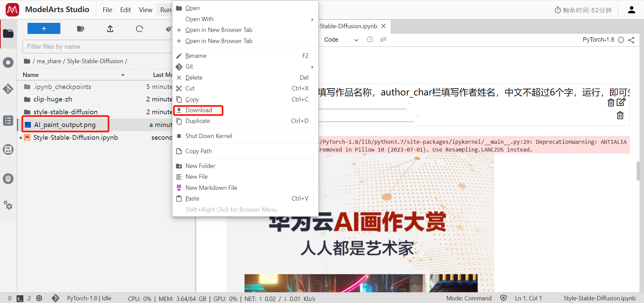Select the AI_paint_output.png file
Screen dimensions: 644x303
[95, 125]
